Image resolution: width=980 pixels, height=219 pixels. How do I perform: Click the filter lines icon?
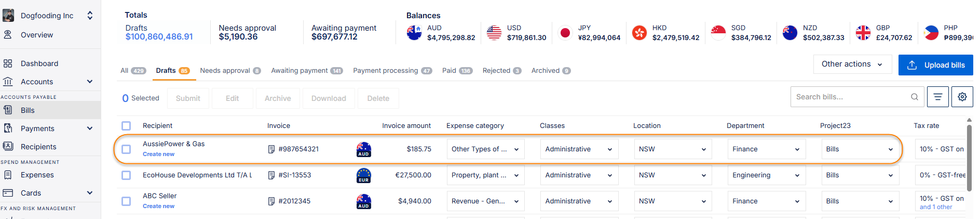937,97
